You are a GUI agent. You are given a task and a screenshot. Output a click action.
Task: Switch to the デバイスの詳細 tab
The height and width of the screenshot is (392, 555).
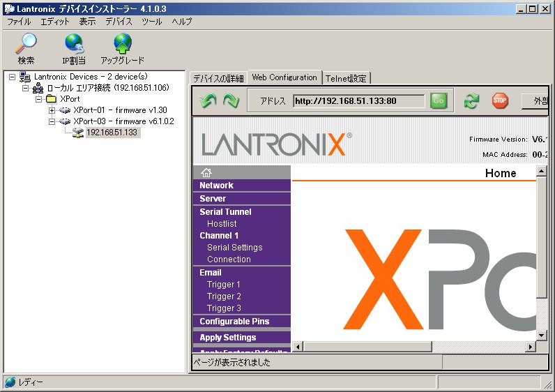(x=219, y=78)
